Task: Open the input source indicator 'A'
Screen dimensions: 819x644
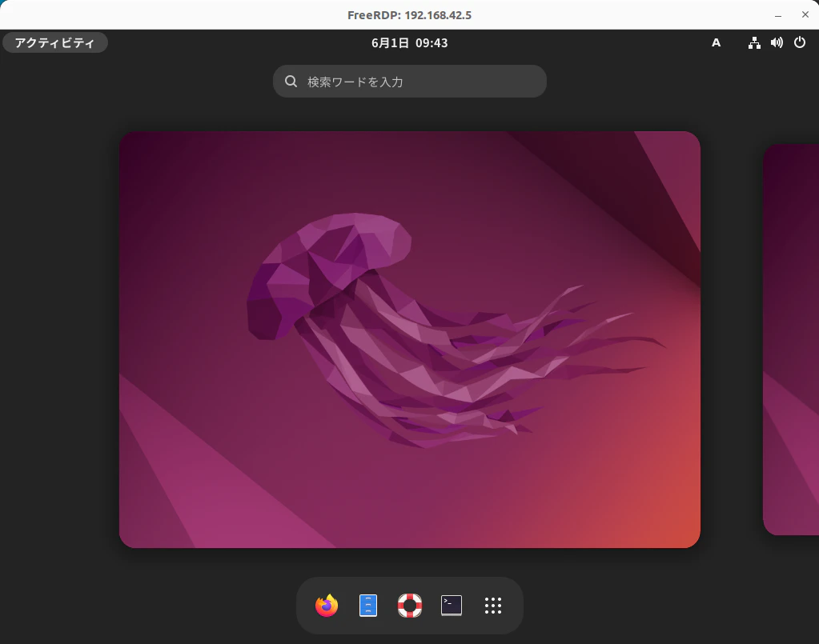Action: 716,42
